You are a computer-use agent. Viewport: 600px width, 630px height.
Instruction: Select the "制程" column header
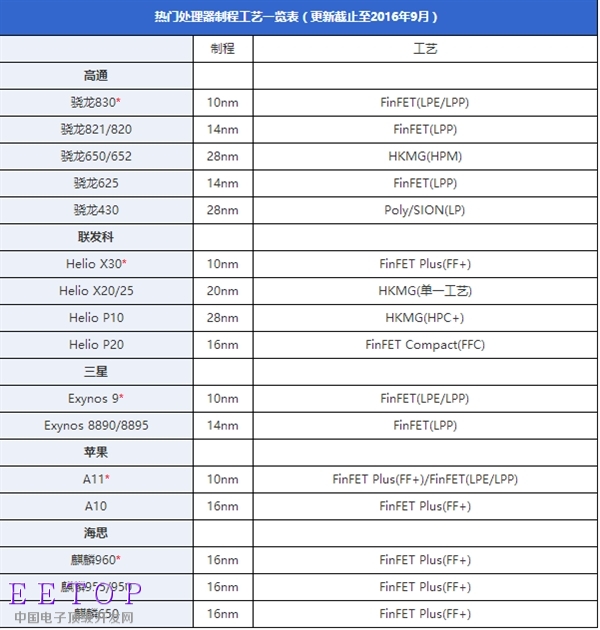(223, 49)
